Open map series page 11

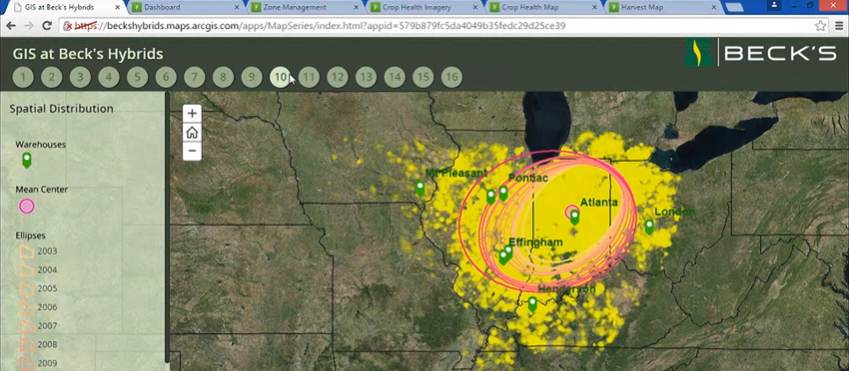pos(309,77)
